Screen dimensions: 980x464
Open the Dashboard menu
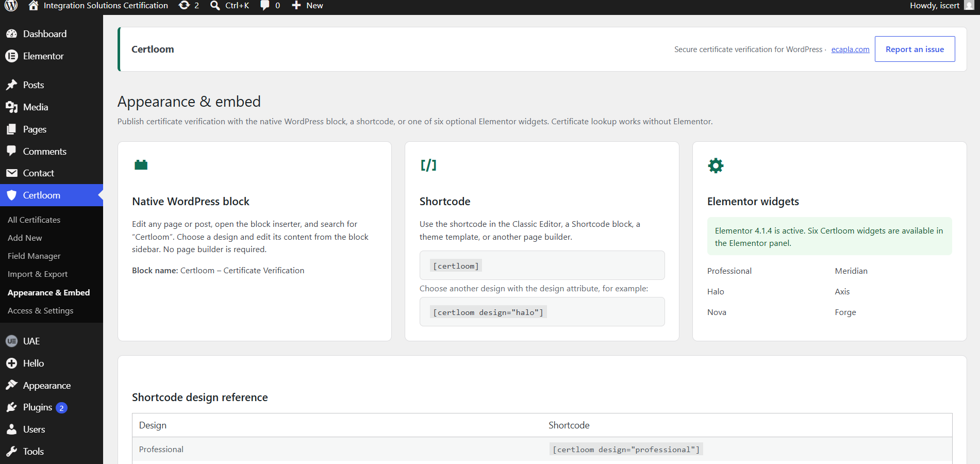pos(52,34)
